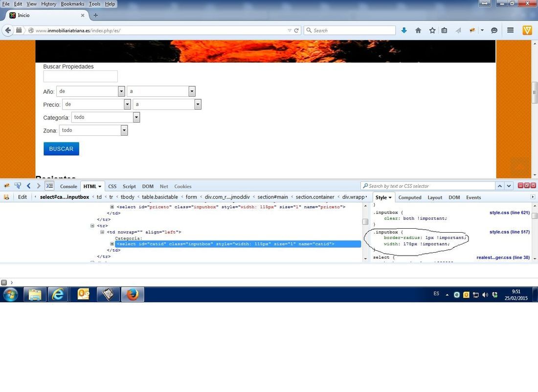Click the HTML panel scrollbar thumb
538x392 pixels.
pyautogui.click(x=365, y=221)
